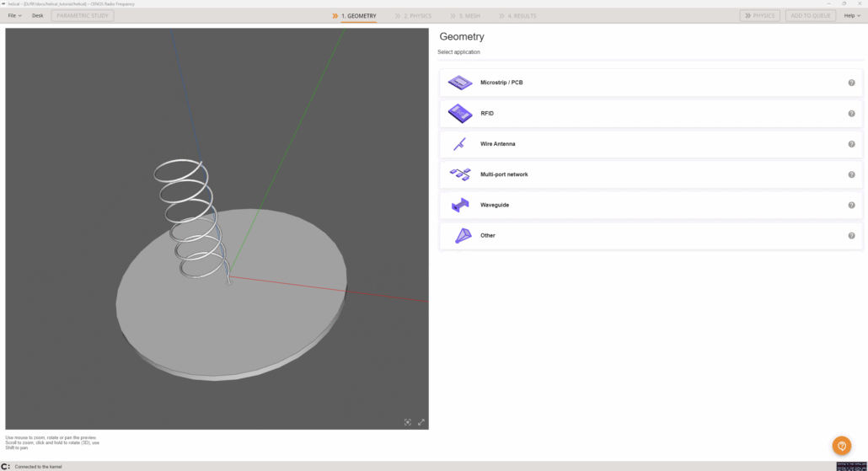Image resolution: width=868 pixels, height=471 pixels.
Task: Expand the 3D preview to fullscreen
Action: click(x=421, y=422)
